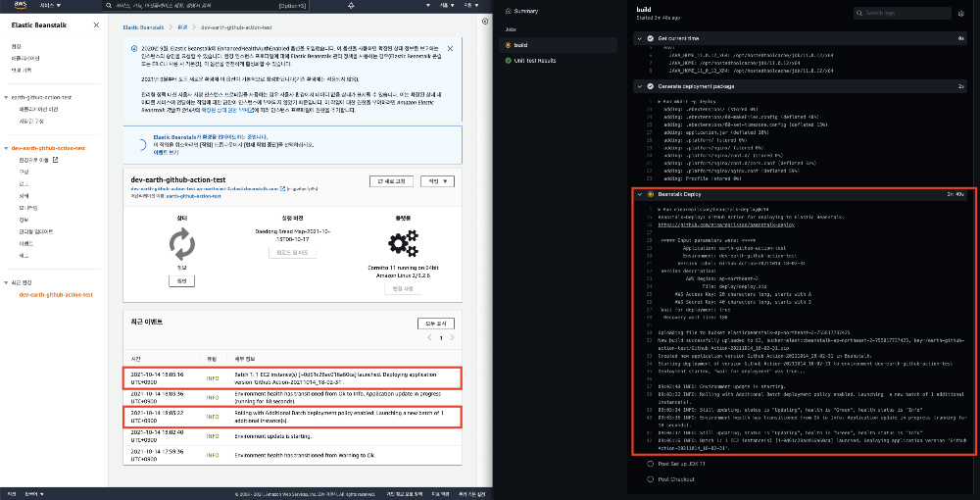Focus the Search logs field
Image resolution: width=980 pixels, height=500 pixels.
[x=903, y=13]
